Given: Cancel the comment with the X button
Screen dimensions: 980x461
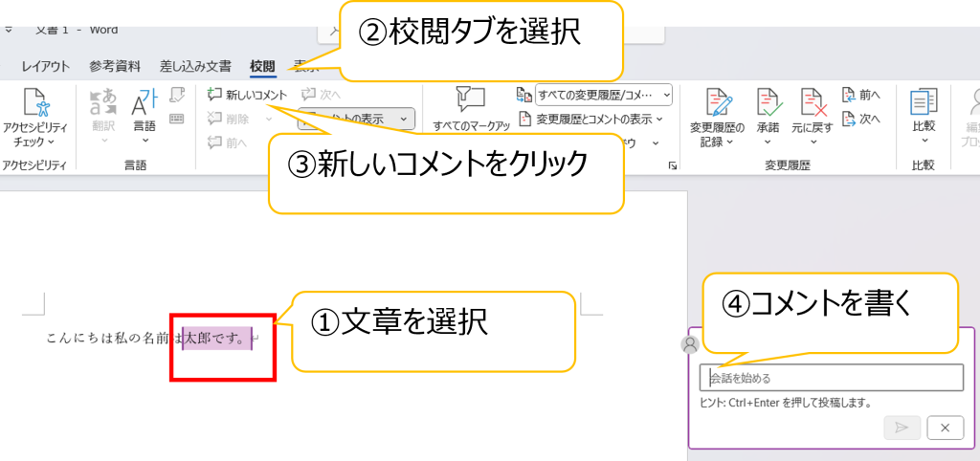Looking at the screenshot, I should pyautogui.click(x=945, y=428).
